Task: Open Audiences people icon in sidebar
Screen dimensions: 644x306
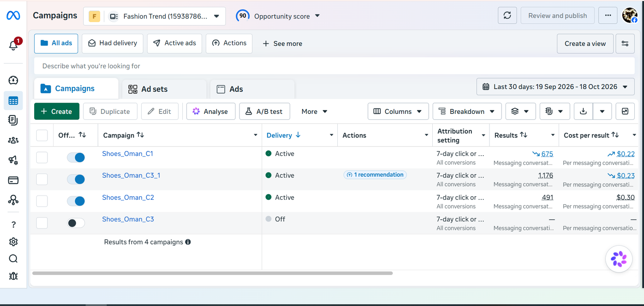Action: click(x=13, y=140)
